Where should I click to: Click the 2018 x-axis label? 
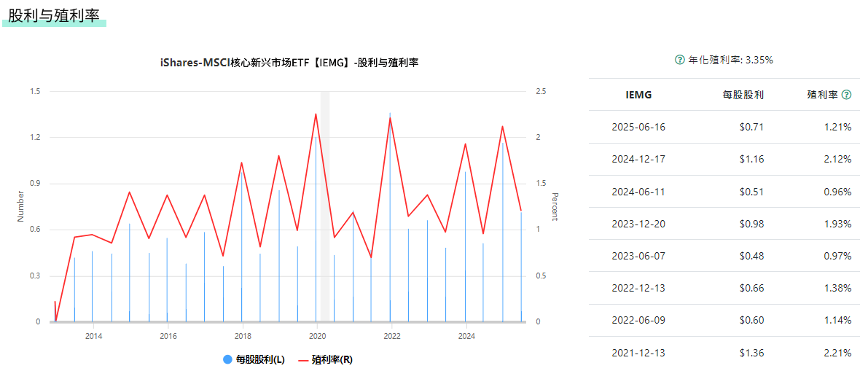243,335
